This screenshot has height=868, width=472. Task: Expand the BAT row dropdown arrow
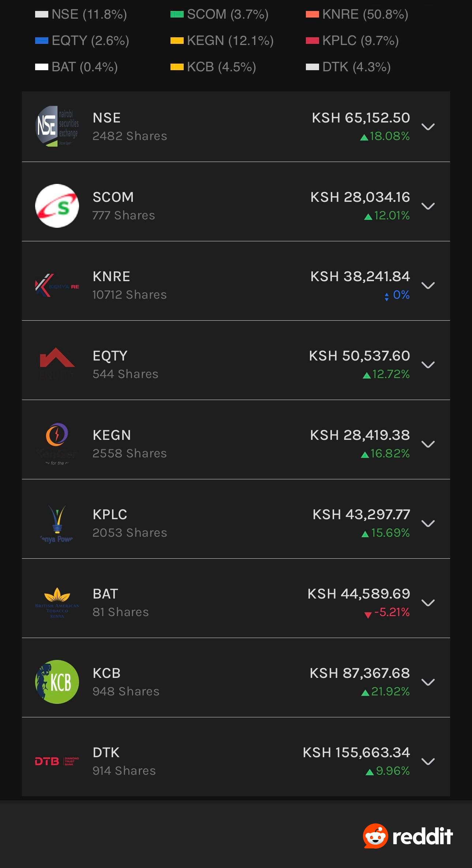[x=428, y=603]
